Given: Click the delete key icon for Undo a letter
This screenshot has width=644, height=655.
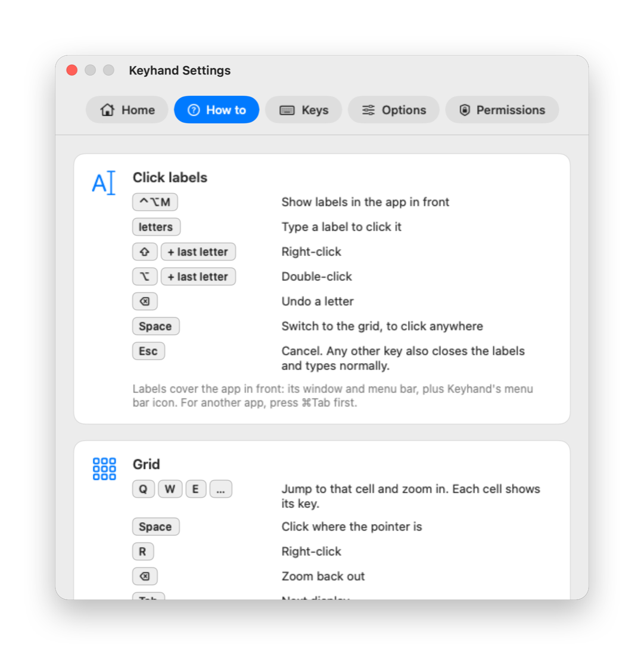Looking at the screenshot, I should 145,301.
